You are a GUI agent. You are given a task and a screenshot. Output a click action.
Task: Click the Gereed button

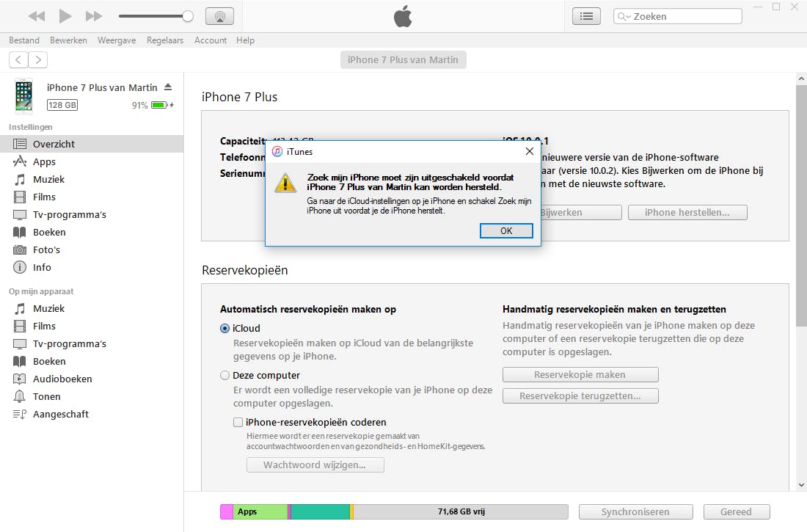737,512
